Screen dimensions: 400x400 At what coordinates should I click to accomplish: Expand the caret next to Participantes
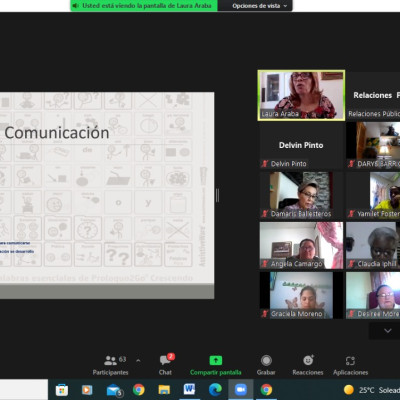(x=138, y=360)
